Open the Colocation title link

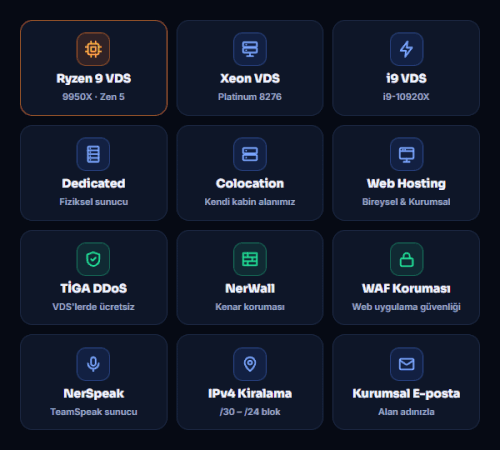click(250, 184)
